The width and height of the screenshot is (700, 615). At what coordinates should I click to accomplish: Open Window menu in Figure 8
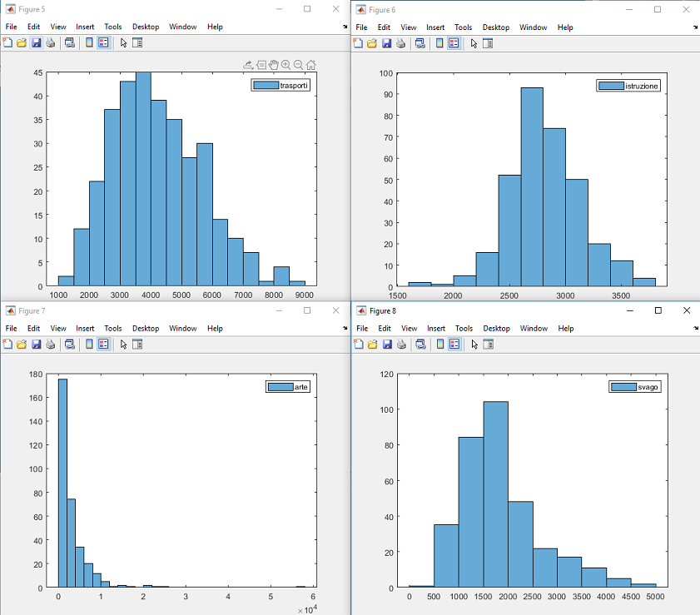pos(534,329)
